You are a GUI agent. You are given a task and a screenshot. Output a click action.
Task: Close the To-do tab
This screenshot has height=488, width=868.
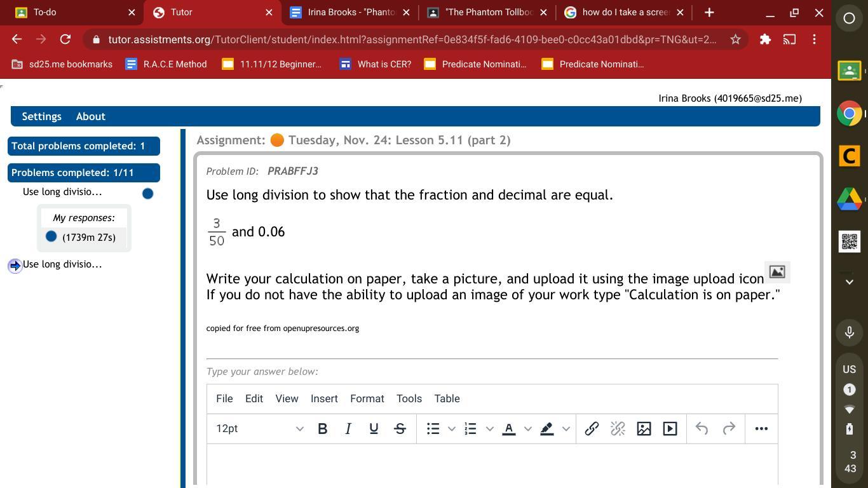[x=132, y=12]
